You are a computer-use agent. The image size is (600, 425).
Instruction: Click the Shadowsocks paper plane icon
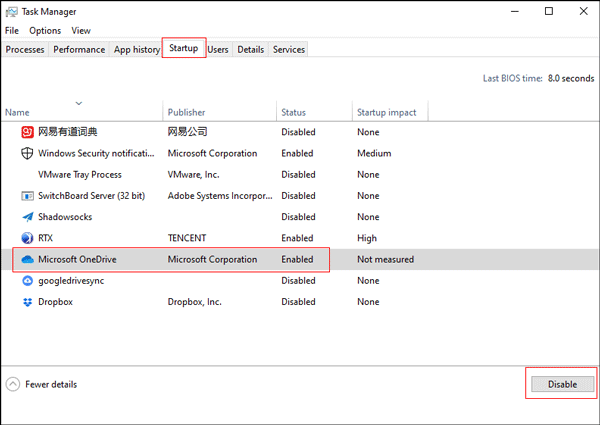click(x=28, y=217)
